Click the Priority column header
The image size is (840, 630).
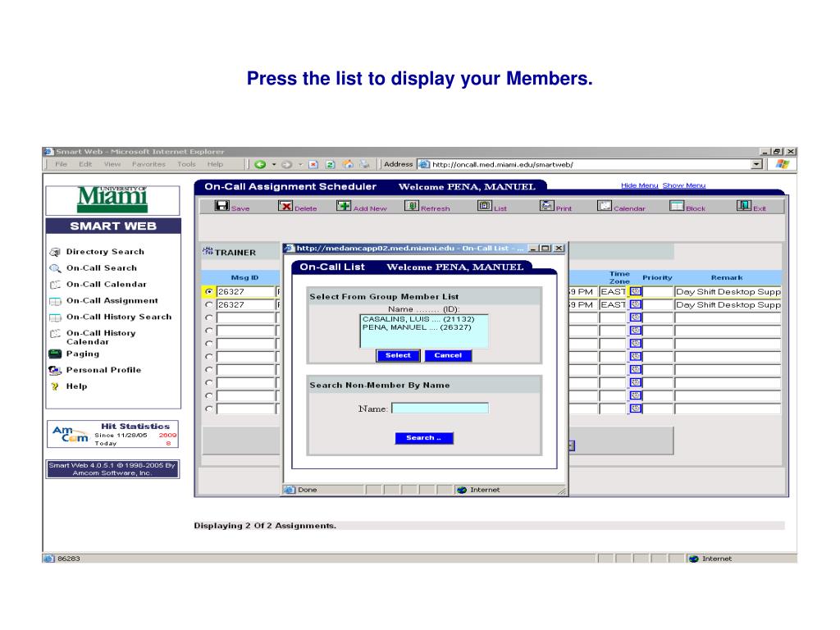657,277
